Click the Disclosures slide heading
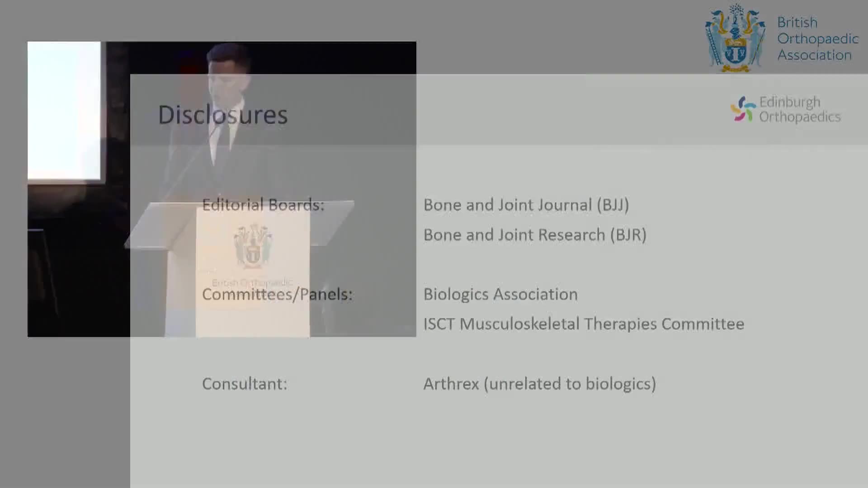 [222, 115]
